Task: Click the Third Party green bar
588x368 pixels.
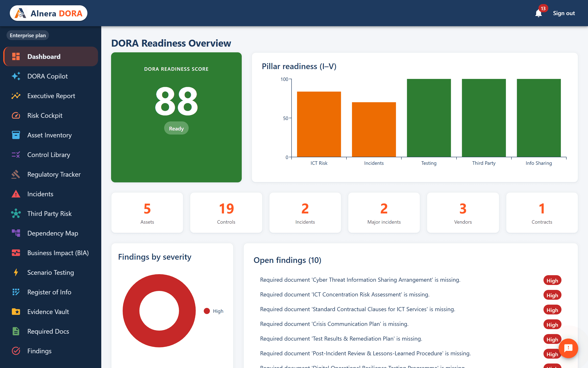Action: [x=484, y=118]
